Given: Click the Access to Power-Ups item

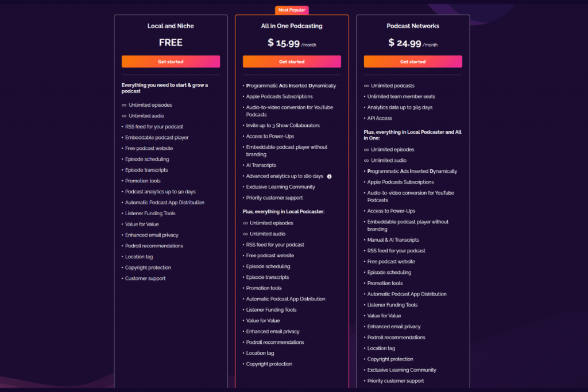Looking at the screenshot, I should 271,136.
